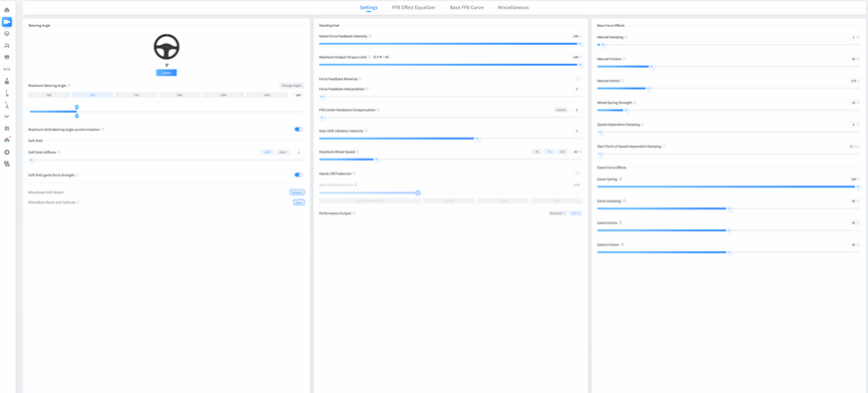Click the Manage Angles button
Viewport: 868px width, 393px height.
point(291,86)
